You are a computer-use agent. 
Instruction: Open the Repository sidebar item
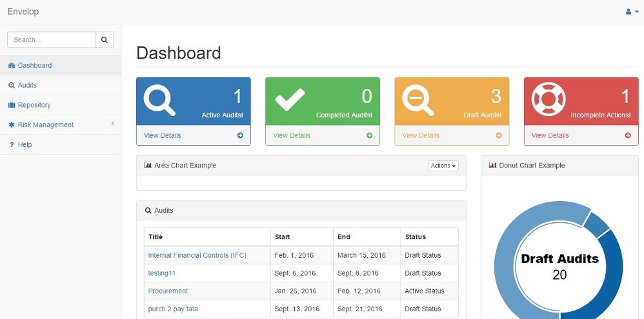coord(61,105)
